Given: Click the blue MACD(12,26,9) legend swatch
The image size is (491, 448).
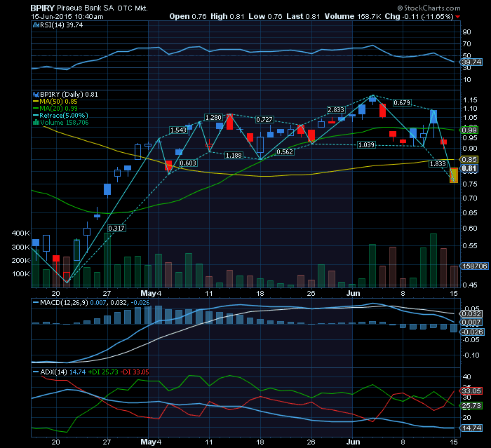Looking at the screenshot, I should (x=36, y=302).
